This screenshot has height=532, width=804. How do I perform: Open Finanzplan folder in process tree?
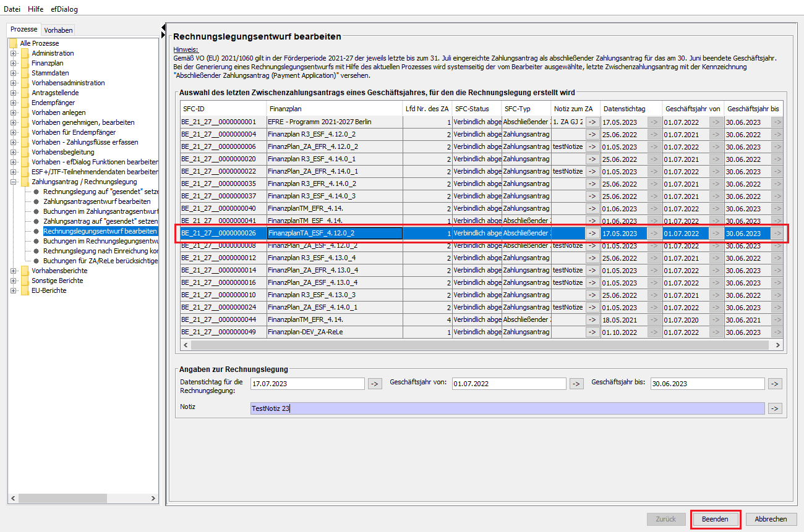pyautogui.click(x=47, y=63)
